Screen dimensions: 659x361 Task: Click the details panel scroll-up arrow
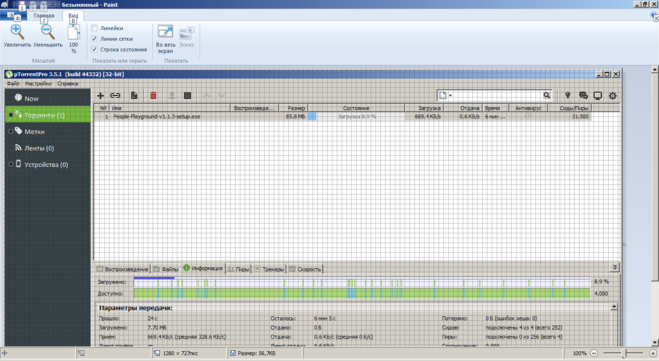[x=614, y=307]
